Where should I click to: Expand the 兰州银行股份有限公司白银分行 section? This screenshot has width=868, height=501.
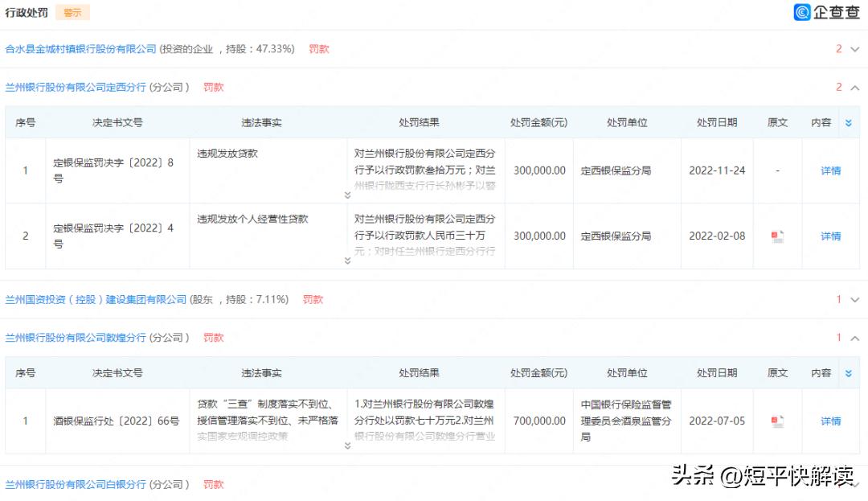coord(854,484)
